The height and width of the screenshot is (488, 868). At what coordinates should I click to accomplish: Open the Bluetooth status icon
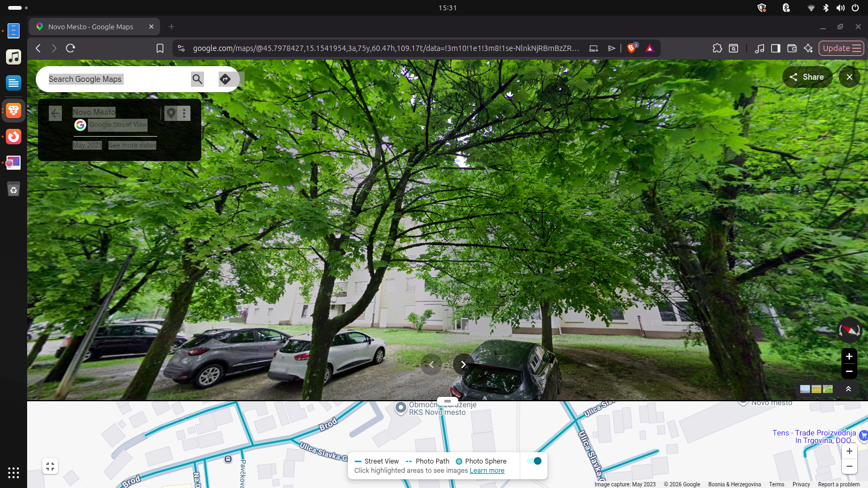pyautogui.click(x=826, y=8)
